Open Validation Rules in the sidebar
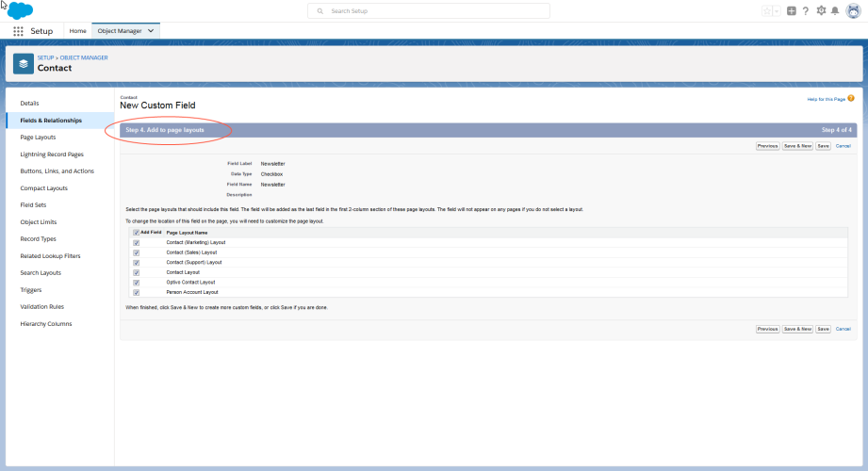This screenshot has width=868, height=471. click(x=41, y=307)
